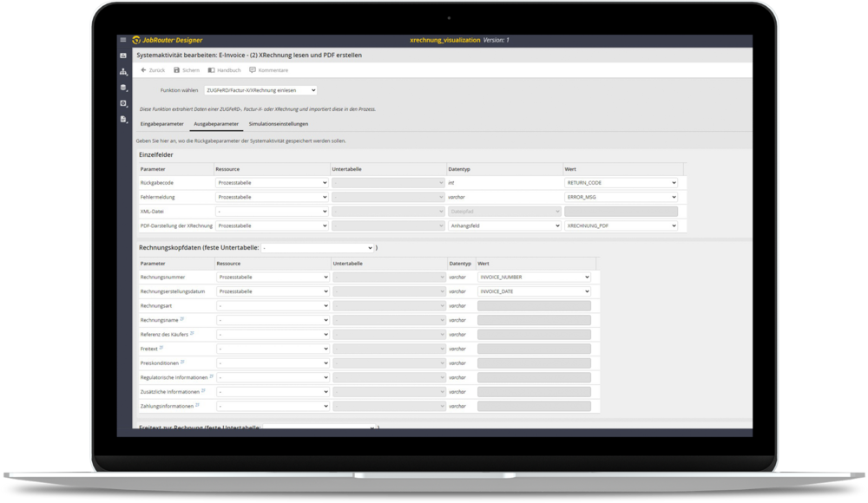This screenshot has height=503, width=868.
Task: Open the XRECHNUNG_PDF value dropdown
Action: pos(621,225)
